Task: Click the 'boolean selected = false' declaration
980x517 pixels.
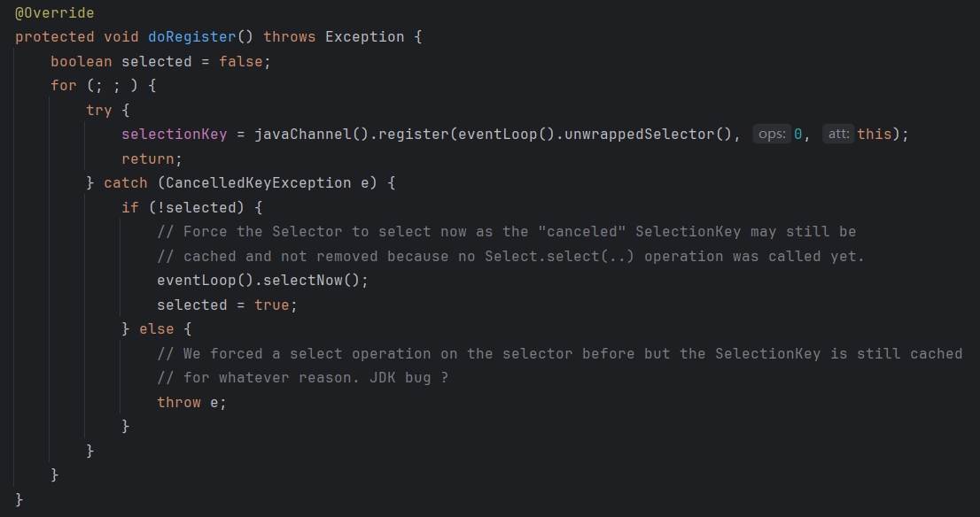Action: [x=160, y=61]
